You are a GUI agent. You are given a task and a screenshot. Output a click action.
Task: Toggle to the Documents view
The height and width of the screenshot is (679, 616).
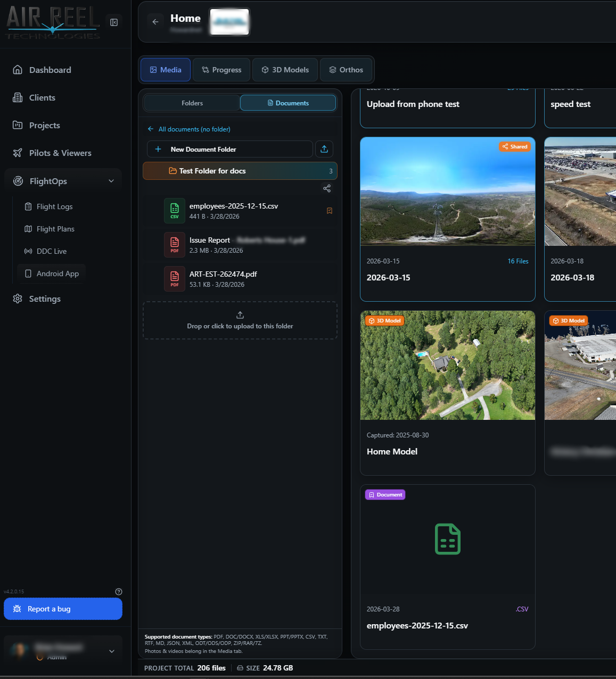tap(288, 103)
